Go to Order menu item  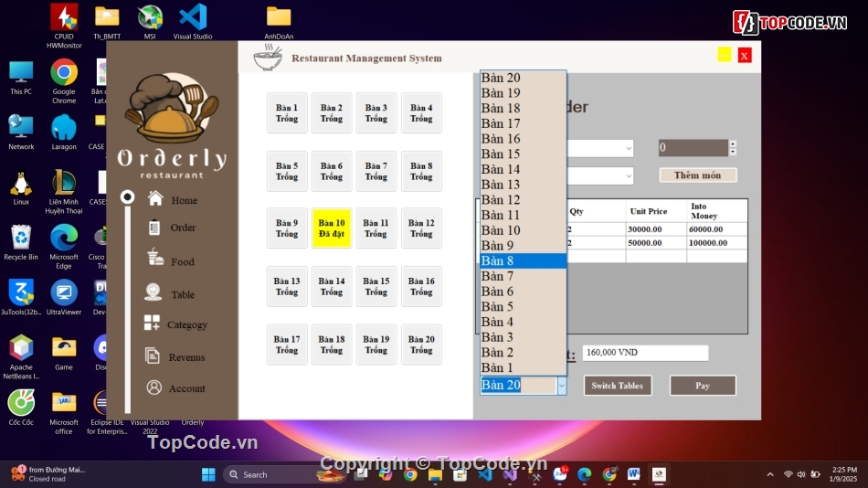click(x=183, y=228)
